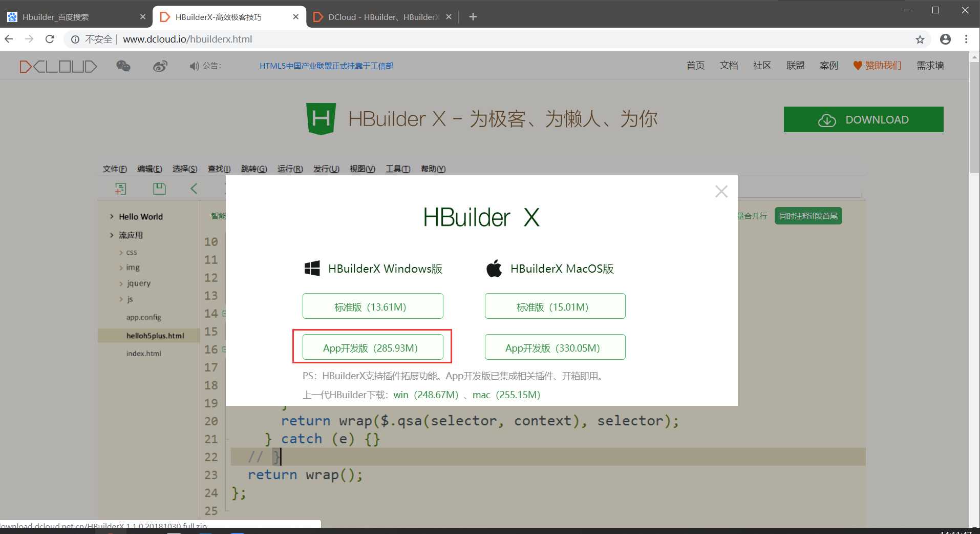Click the Windows logo icon in the dialog
980x534 pixels.
312,268
